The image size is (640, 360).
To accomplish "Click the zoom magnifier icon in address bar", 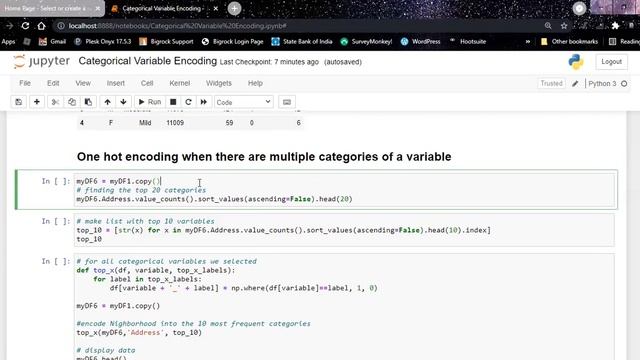I will (548, 26).
